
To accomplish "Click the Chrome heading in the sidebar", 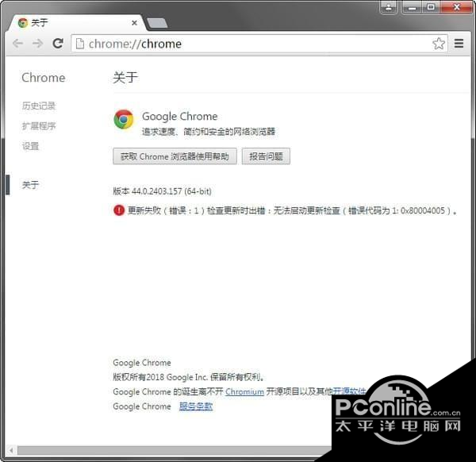I will (44, 78).
